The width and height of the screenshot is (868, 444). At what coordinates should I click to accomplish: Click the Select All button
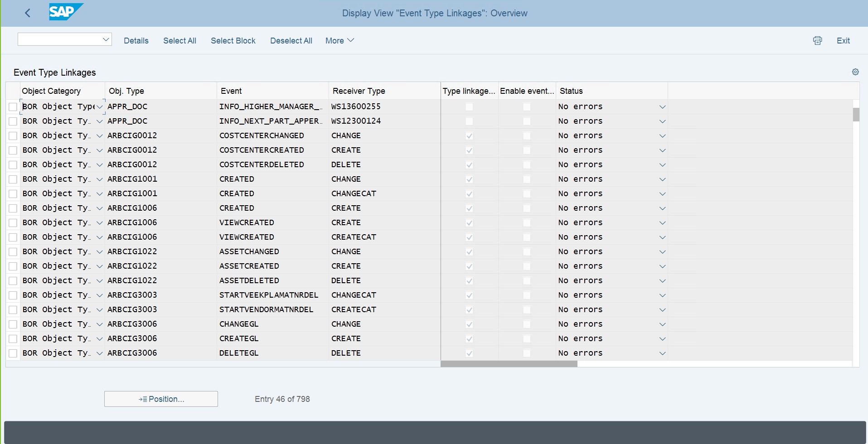point(179,41)
